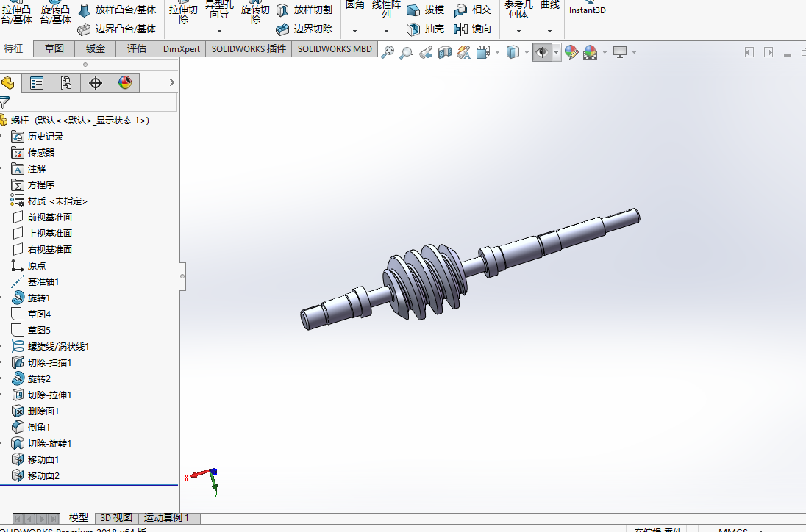Click the 拉伸切除 extruded cut button
The height and width of the screenshot is (532, 806).
coord(184,12)
